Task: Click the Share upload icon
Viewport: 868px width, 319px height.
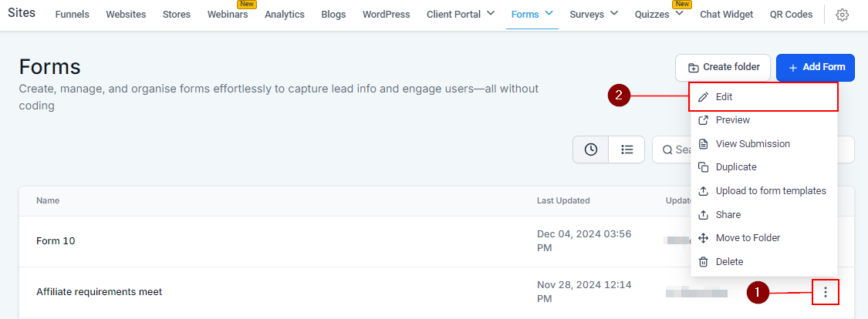Action: [703, 215]
